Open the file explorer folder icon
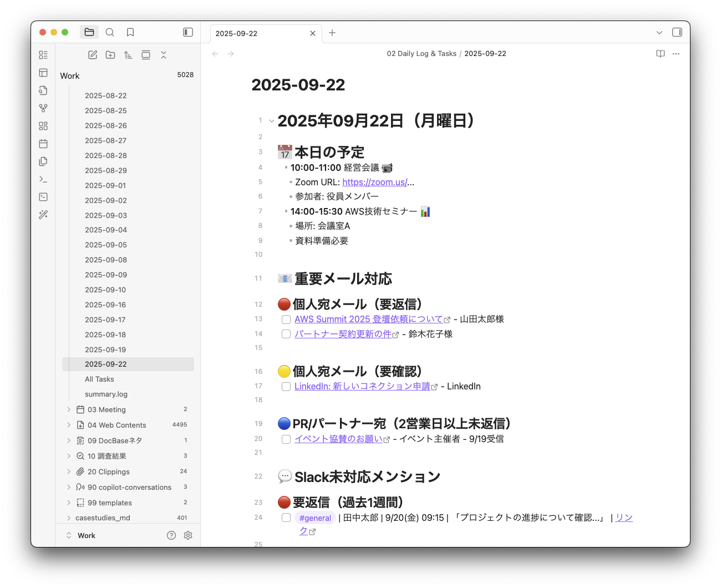Screen dimensions: 721x588 pos(89,32)
